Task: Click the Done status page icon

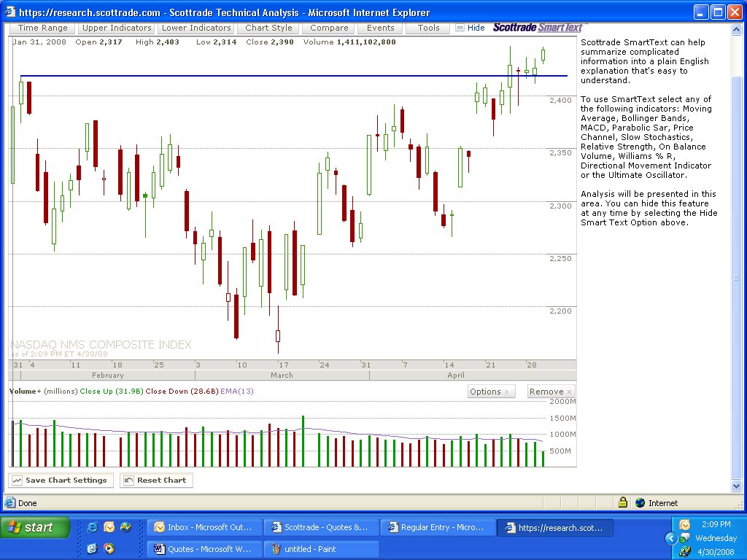Action: pos(10,503)
